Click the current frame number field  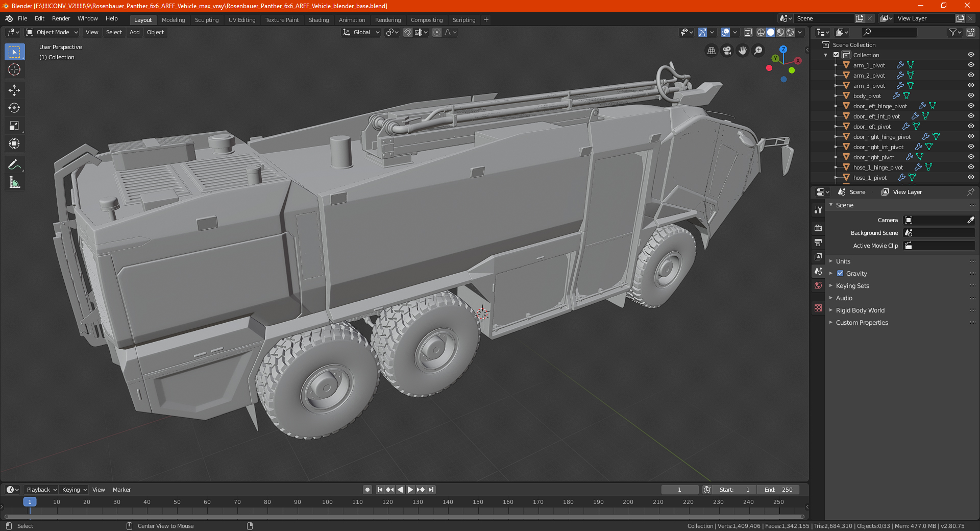pyautogui.click(x=679, y=490)
